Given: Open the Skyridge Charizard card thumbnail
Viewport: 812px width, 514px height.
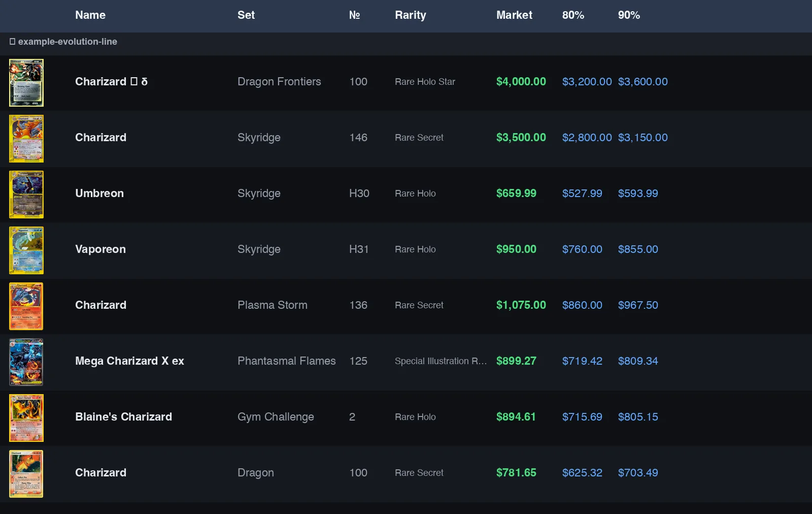Looking at the screenshot, I should [26, 139].
